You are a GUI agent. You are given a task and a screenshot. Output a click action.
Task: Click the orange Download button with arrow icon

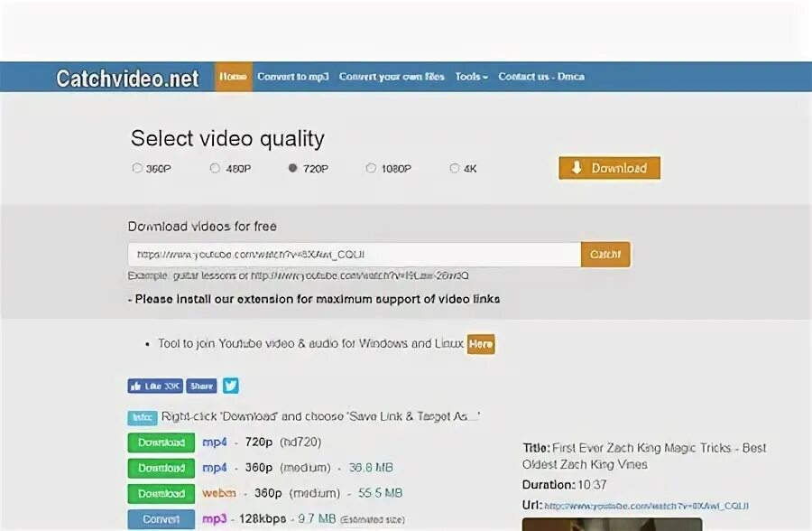pos(609,168)
